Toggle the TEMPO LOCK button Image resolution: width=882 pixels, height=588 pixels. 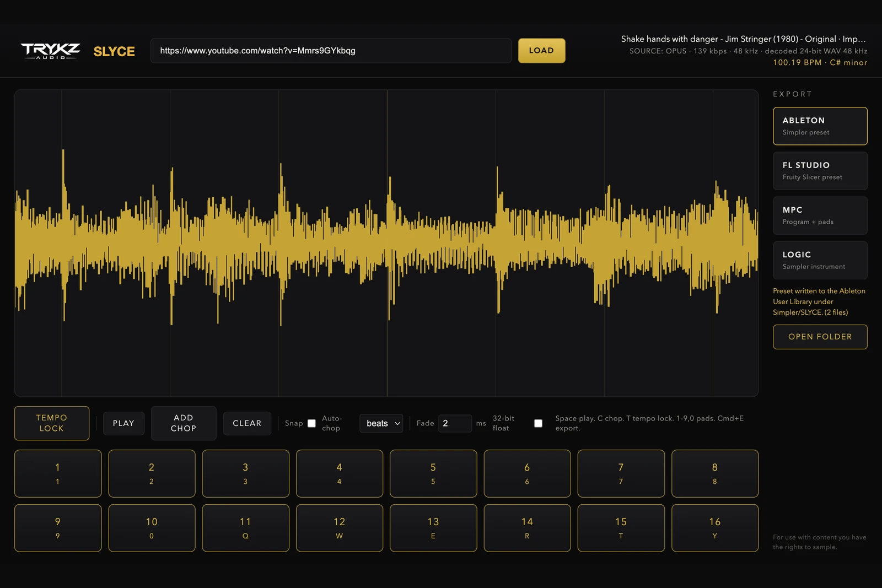pos(52,423)
